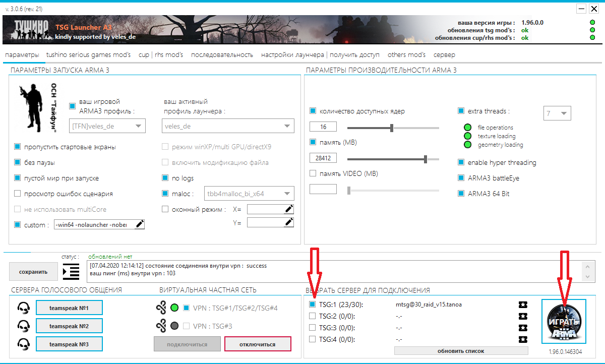605x364 pixels.
Task: Enable оконный режим checkbox
Action: [165, 209]
